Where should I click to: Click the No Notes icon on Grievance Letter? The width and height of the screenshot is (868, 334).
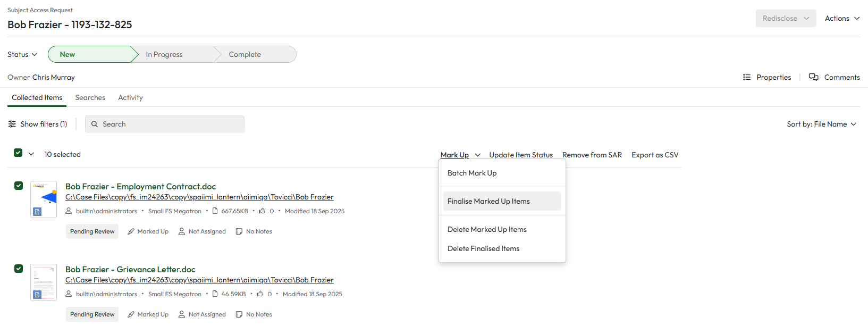(239, 314)
